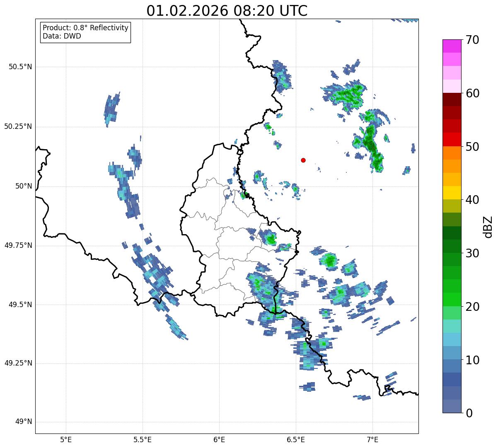Select the 10 label on colorbar
The image size is (498, 448).
pos(472,360)
